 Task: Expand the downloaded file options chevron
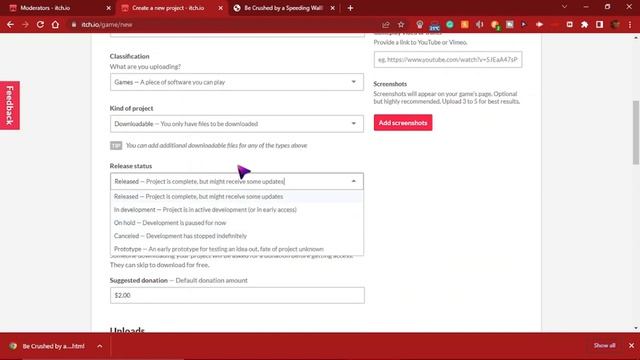pyautogui.click(x=100, y=346)
